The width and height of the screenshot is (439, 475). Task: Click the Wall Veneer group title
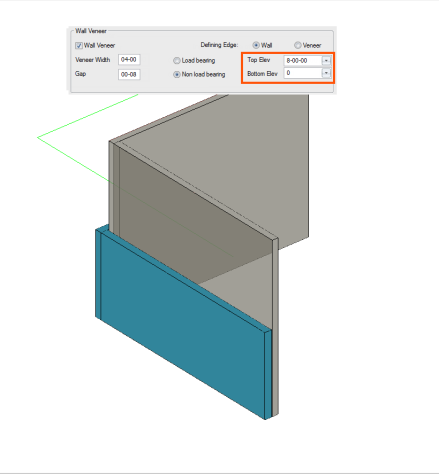coord(91,31)
